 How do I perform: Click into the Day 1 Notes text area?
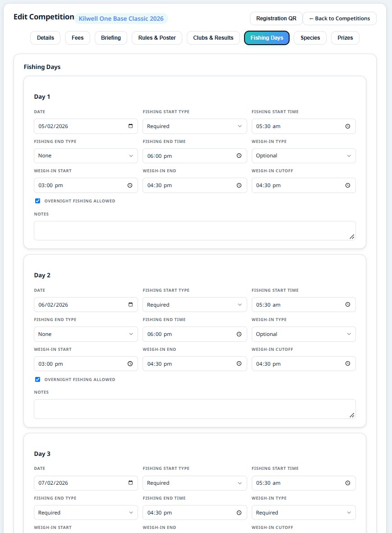coord(195,230)
